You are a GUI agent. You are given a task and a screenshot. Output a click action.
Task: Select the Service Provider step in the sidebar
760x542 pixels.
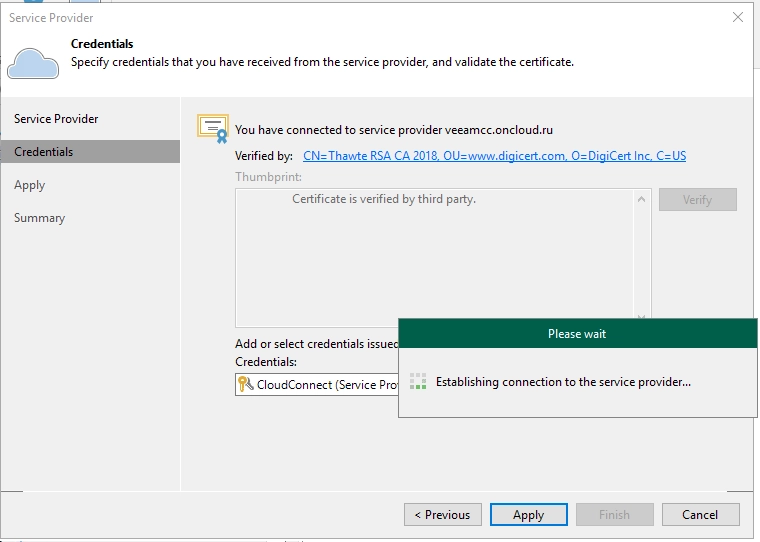pyautogui.click(x=56, y=119)
